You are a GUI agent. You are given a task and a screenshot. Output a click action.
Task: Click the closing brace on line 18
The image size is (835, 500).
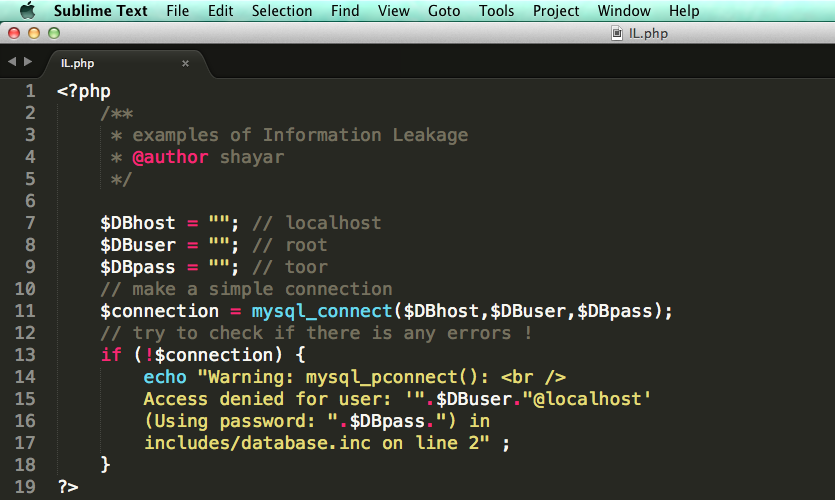point(105,465)
